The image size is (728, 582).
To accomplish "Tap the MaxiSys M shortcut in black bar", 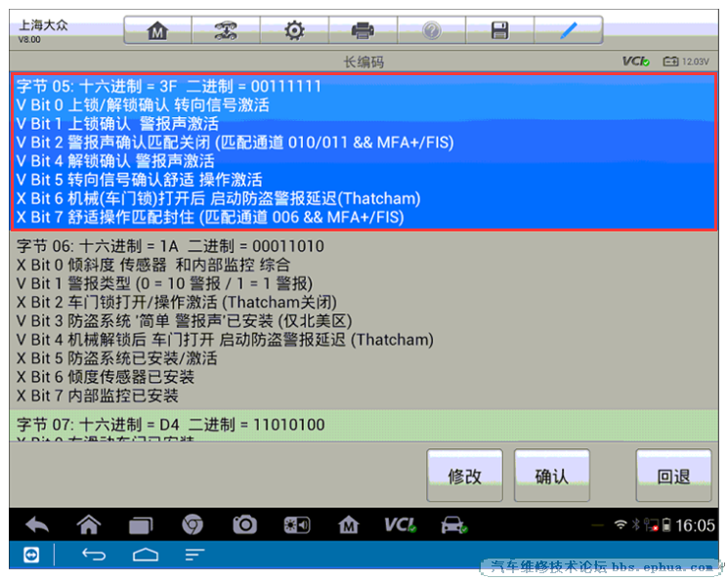I will coord(348,525).
